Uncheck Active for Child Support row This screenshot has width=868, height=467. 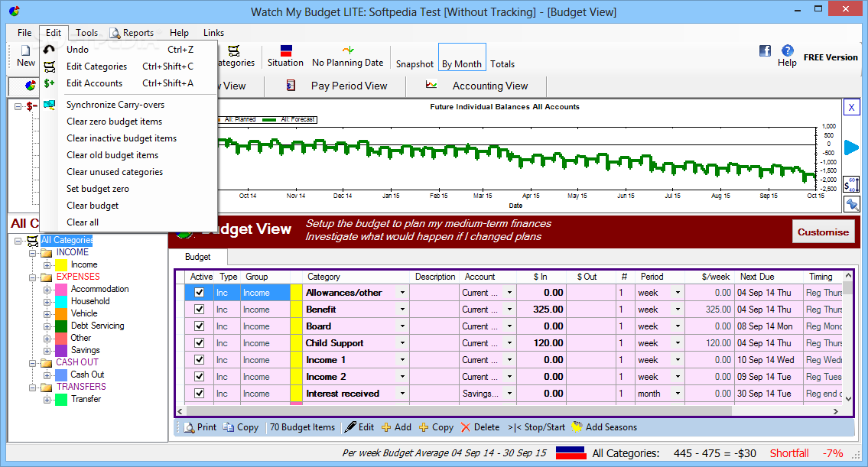tap(200, 342)
